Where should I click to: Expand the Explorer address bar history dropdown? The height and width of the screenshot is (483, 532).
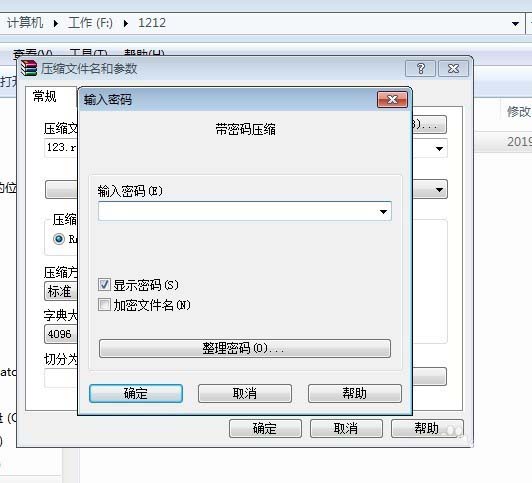pyautogui.click(x=515, y=23)
